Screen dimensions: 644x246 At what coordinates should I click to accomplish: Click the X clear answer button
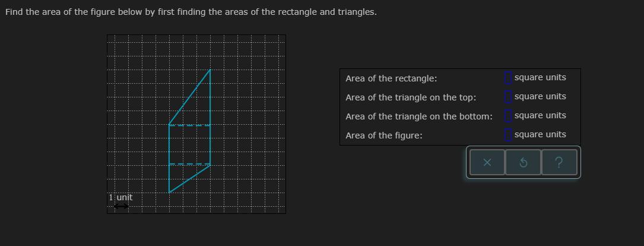pyautogui.click(x=487, y=163)
